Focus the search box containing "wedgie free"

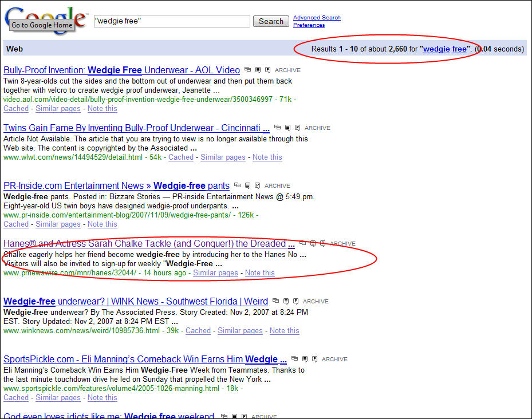[x=172, y=21]
